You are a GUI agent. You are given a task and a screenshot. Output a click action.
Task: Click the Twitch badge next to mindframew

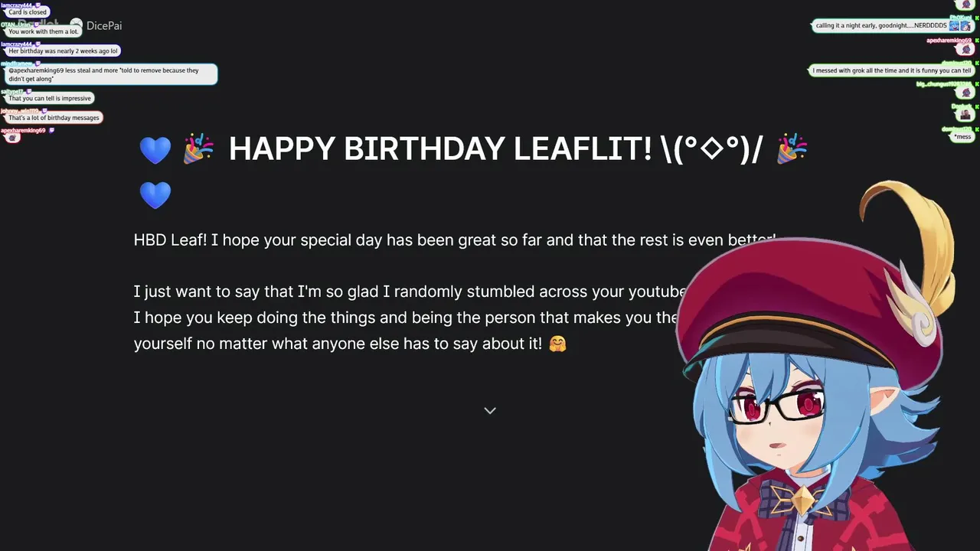(36, 64)
